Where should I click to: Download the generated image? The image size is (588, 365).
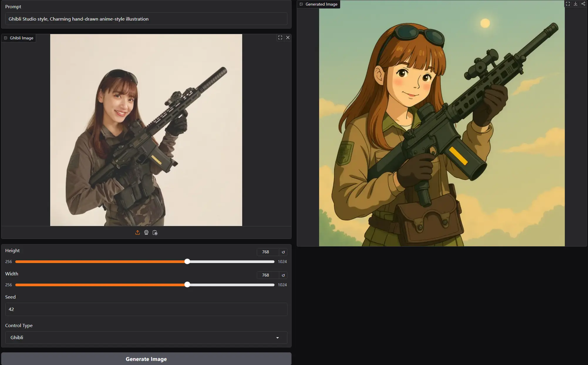[x=575, y=4]
